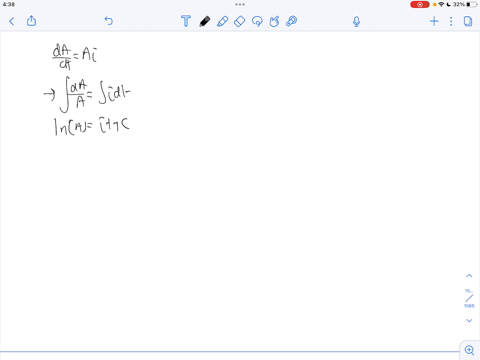This screenshot has width=480, height=360.
Task: Select the Eraser tool
Action: (240, 21)
